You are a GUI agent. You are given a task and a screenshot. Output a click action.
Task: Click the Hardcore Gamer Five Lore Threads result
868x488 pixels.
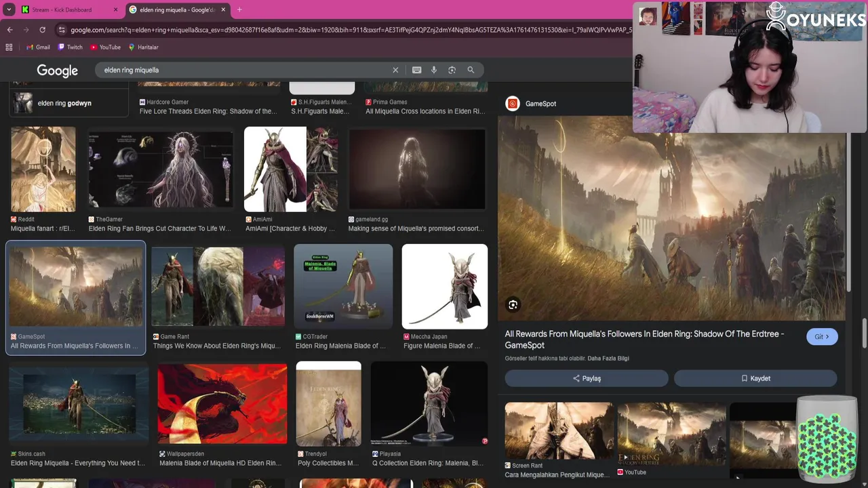click(208, 111)
